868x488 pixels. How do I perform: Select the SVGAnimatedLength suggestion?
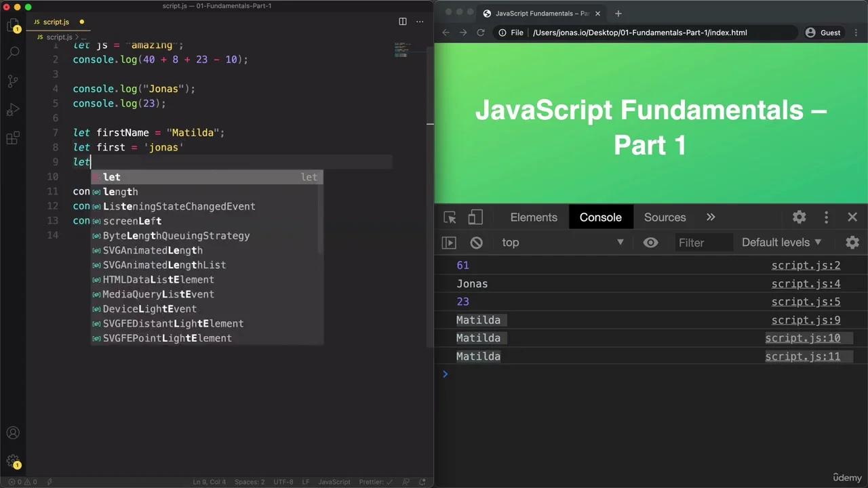[x=207, y=250]
